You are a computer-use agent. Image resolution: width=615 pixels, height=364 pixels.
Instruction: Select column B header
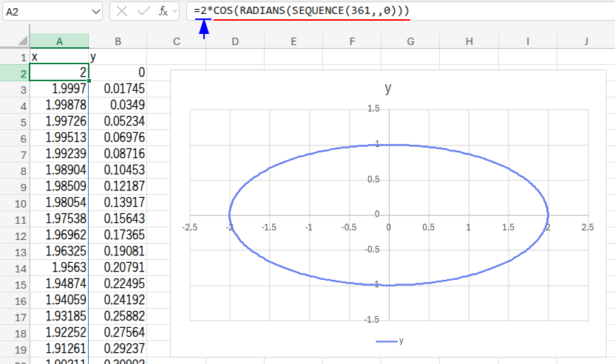118,41
